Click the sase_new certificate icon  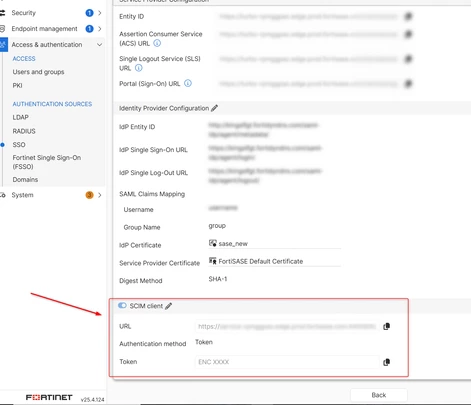point(213,243)
